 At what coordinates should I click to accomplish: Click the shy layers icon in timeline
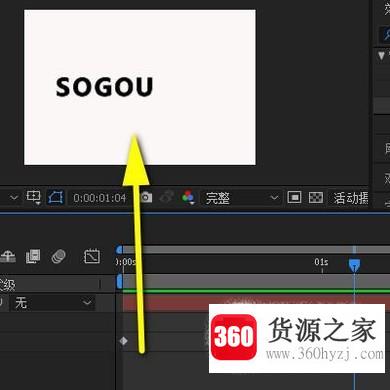[x=8, y=257]
